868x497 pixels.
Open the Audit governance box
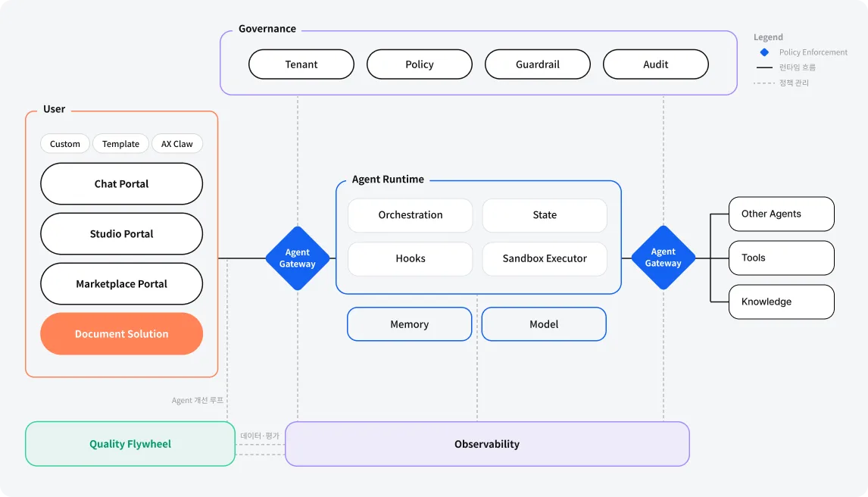pyautogui.click(x=655, y=64)
